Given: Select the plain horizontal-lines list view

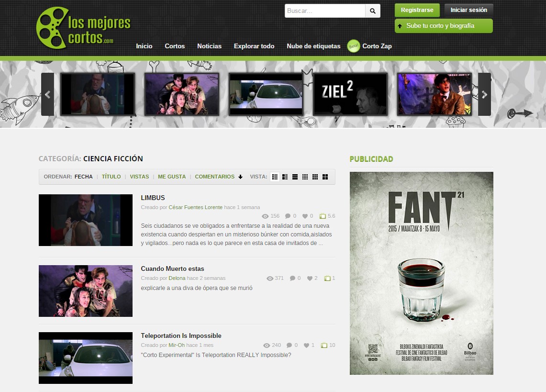Looking at the screenshot, I should tap(295, 177).
